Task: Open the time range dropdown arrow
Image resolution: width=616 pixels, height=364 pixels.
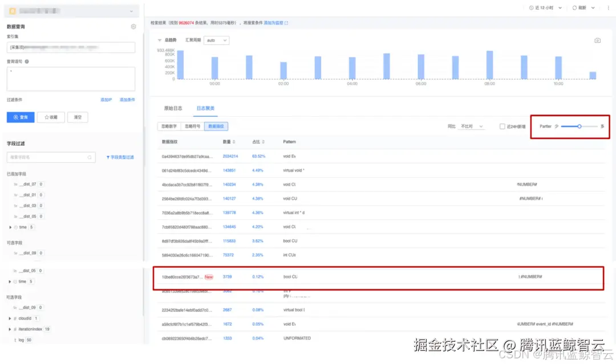Action: [x=560, y=8]
